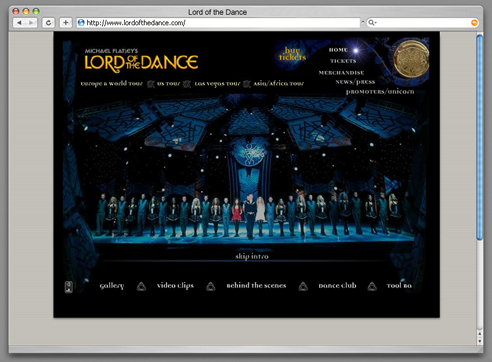Screen dimensions: 492x362
Task: Click the buy tickets badge
Action: point(292,54)
